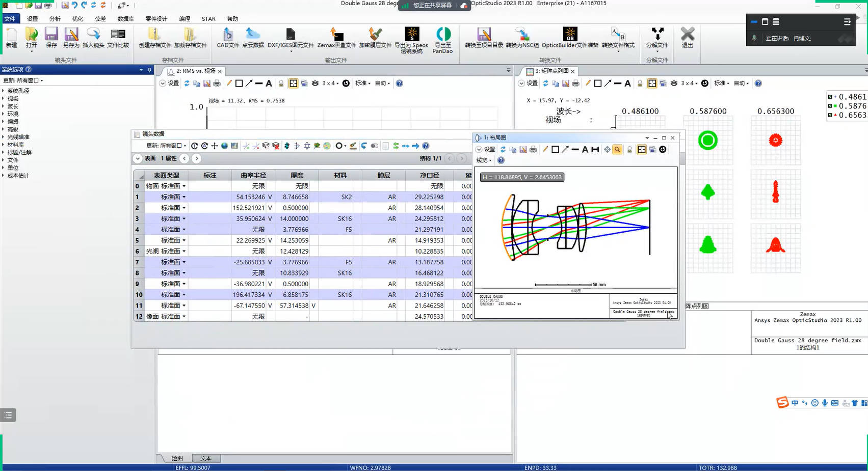Toggle the 0.6563 wavelength legend checkbox

click(x=830, y=115)
